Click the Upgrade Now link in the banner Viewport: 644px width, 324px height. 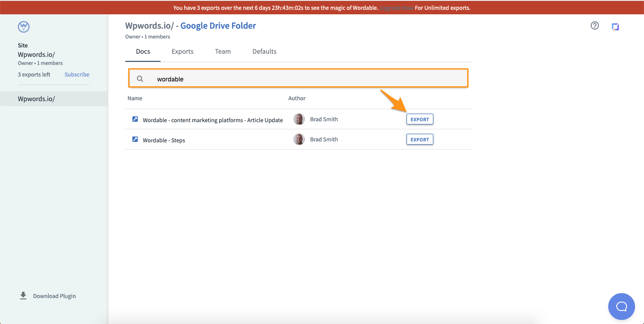[x=396, y=8]
